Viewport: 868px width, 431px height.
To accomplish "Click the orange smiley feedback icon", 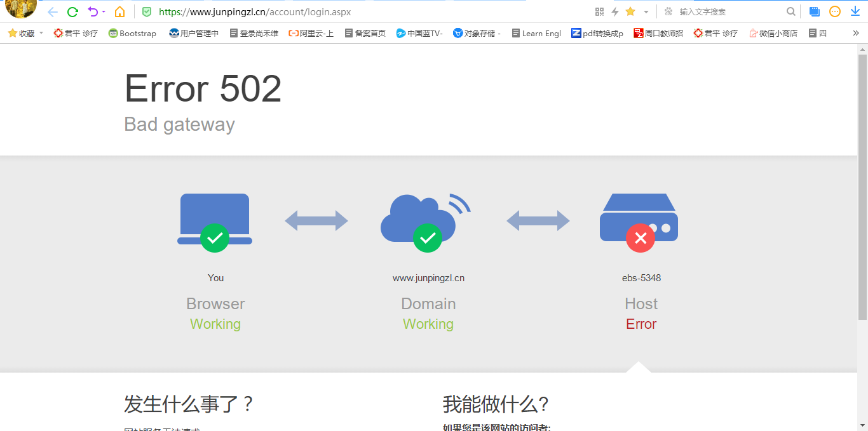I will 834,11.
